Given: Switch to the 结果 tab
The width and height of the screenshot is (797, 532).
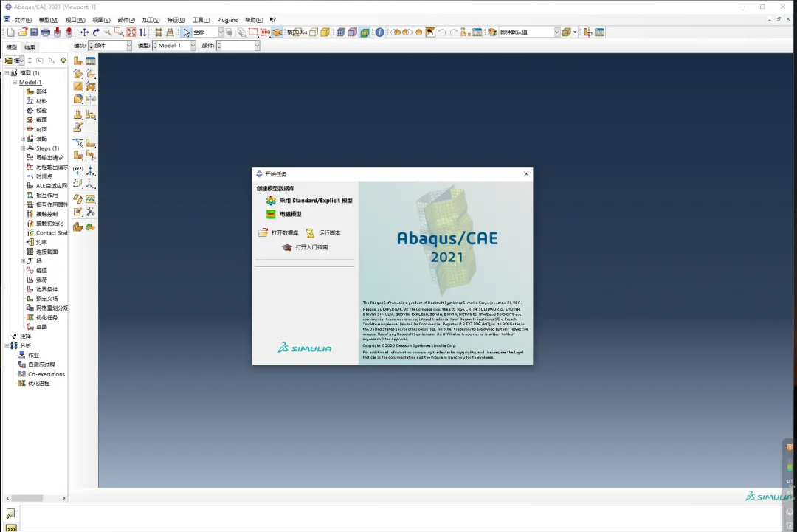Looking at the screenshot, I should 30,47.
